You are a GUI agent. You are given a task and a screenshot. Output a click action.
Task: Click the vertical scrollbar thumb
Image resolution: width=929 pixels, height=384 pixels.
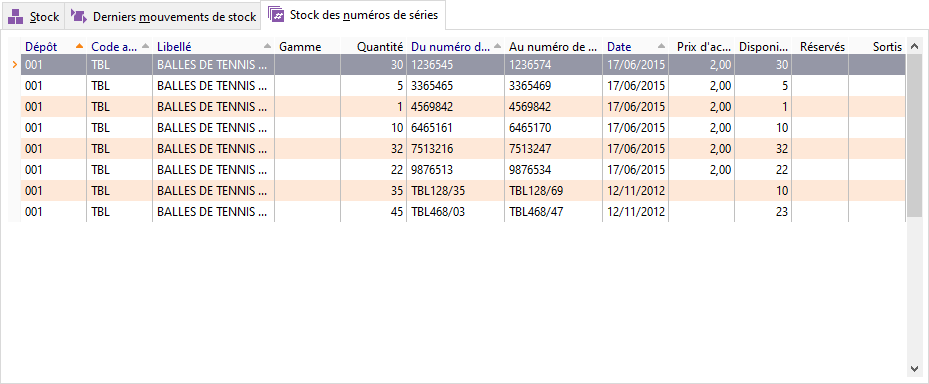pos(915,135)
